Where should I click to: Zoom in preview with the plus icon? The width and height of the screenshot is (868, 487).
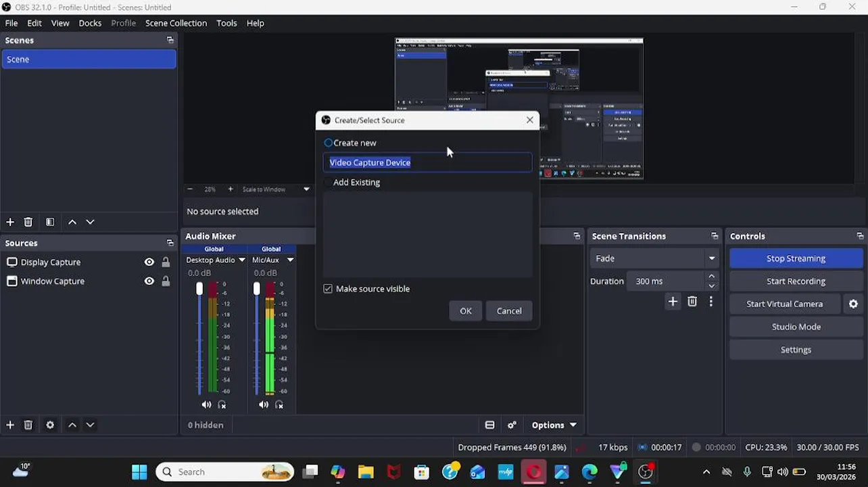(230, 189)
